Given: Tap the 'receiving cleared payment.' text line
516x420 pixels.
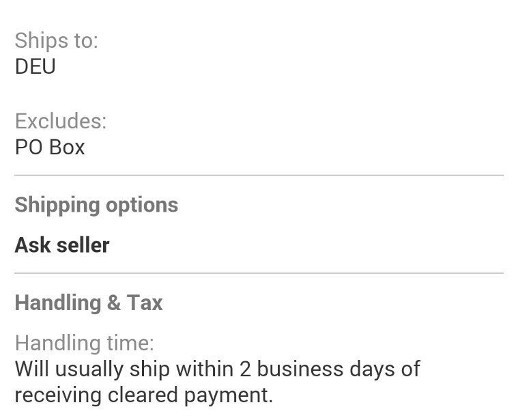Looking at the screenshot, I should point(144,395).
